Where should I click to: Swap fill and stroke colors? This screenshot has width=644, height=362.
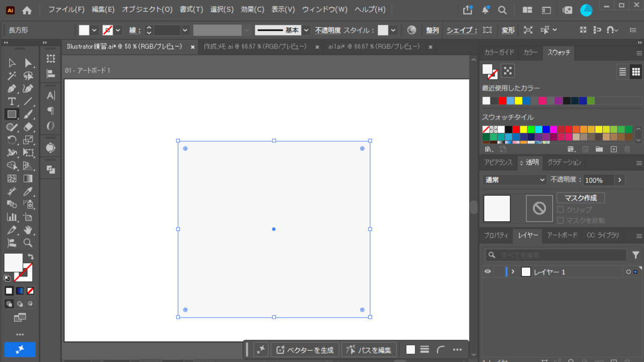coord(31,257)
